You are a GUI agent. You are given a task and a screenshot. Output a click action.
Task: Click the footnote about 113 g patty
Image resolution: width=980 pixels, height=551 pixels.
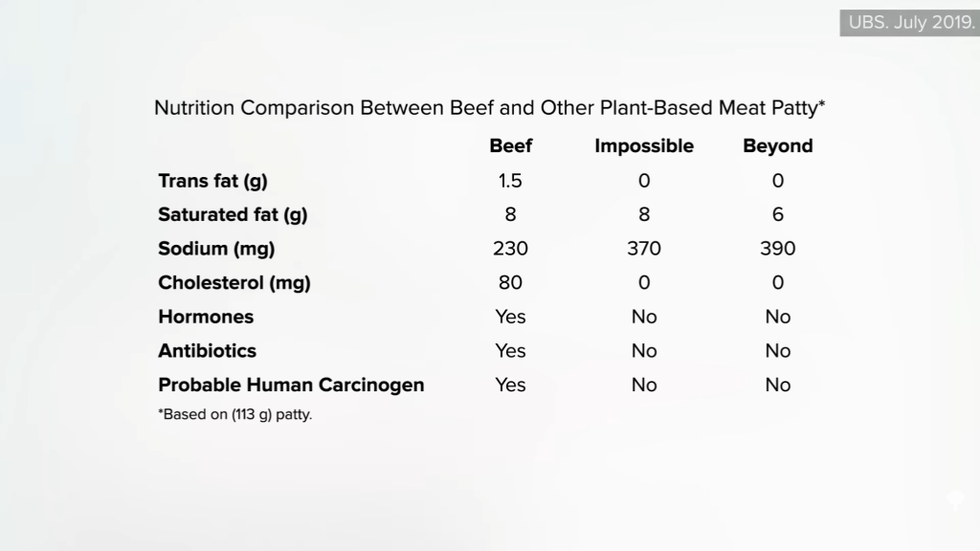[x=235, y=415]
